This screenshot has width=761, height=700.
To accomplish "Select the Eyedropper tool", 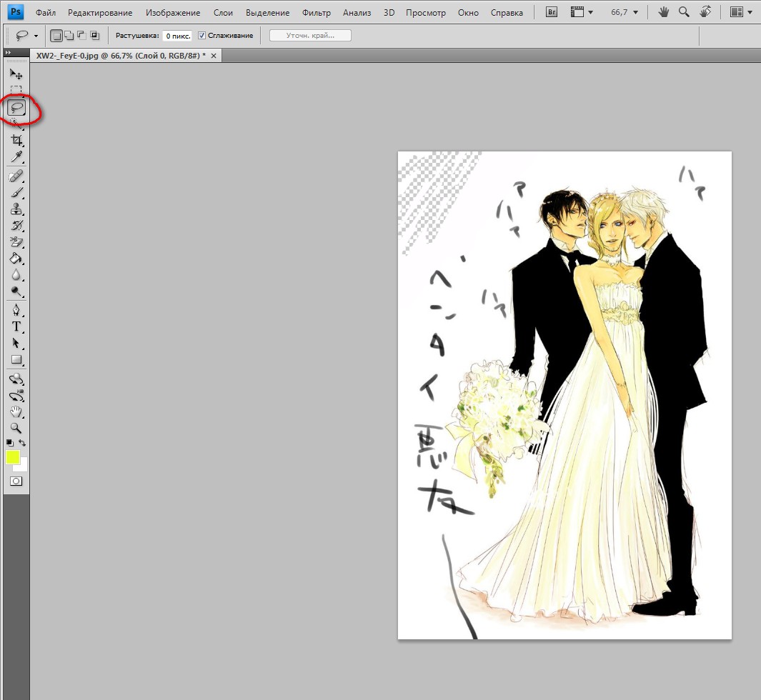I will [x=16, y=156].
